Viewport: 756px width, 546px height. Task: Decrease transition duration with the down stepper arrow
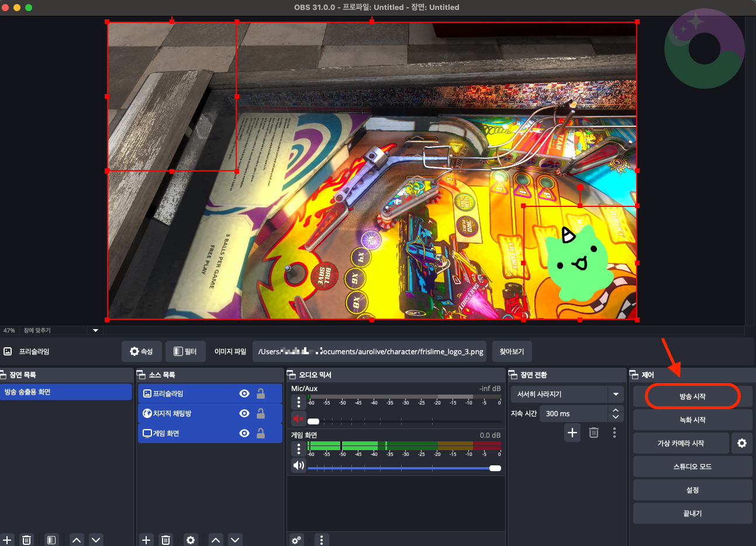(616, 417)
